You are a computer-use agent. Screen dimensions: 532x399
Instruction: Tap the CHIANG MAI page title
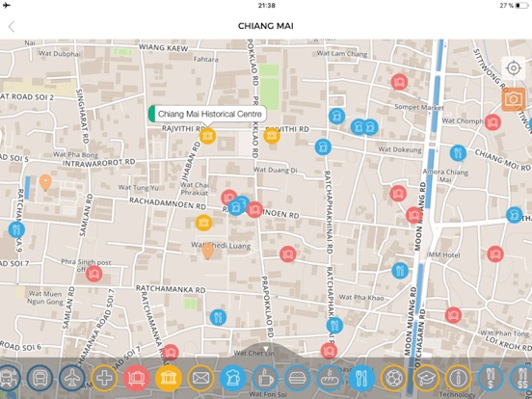(266, 26)
